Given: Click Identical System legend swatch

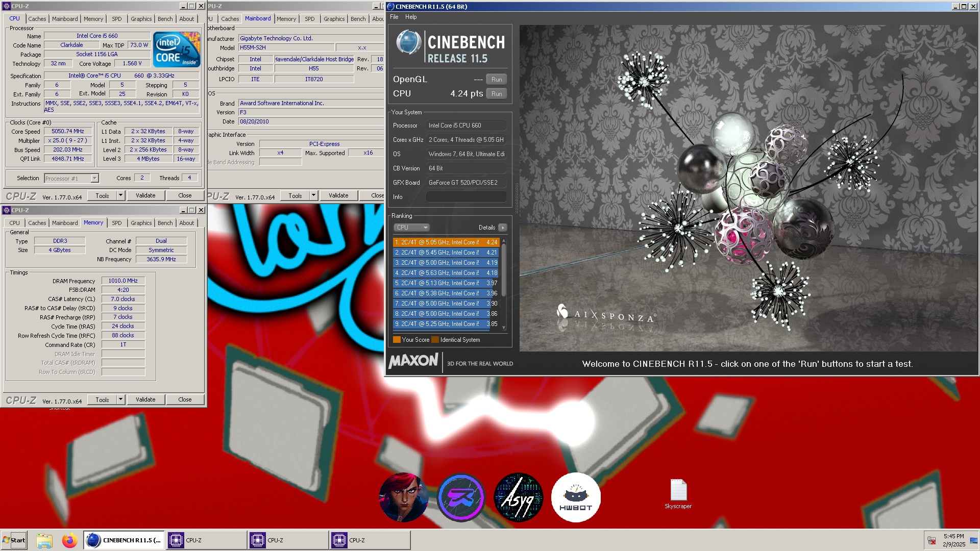Looking at the screenshot, I should point(435,340).
